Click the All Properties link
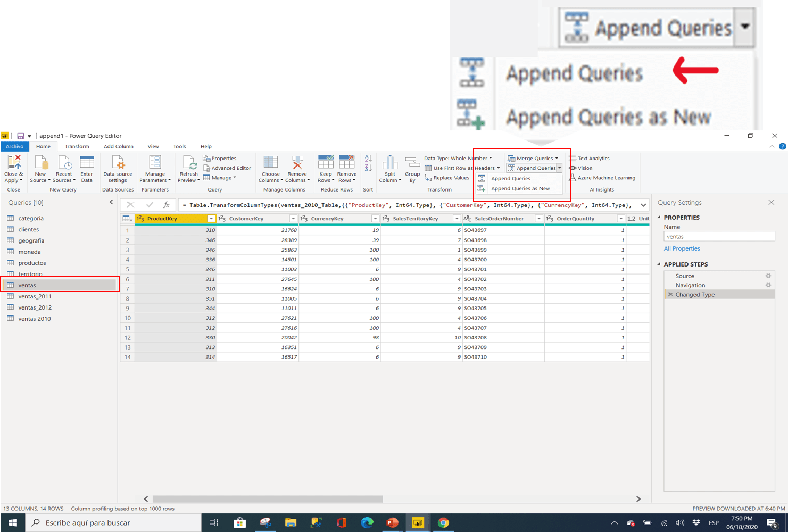This screenshot has height=532, width=788. [x=682, y=248]
